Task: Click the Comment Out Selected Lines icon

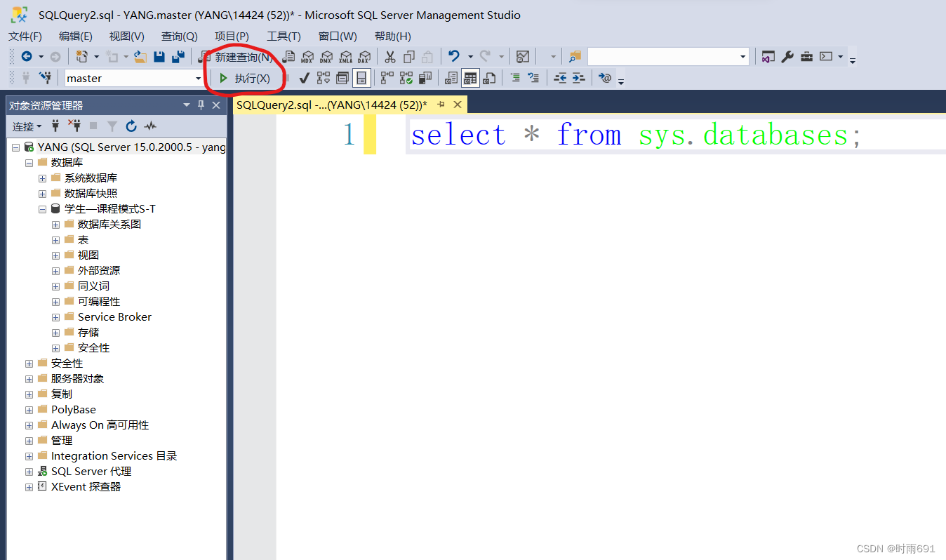Action: [515, 78]
